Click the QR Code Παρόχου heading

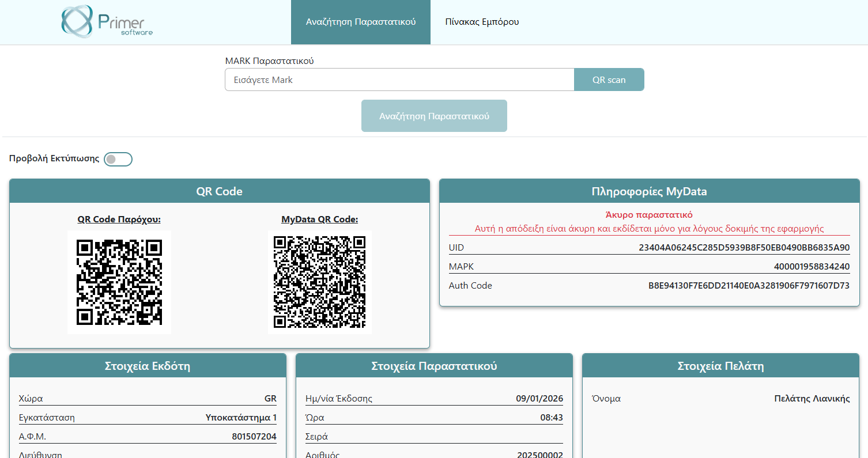[x=119, y=219]
